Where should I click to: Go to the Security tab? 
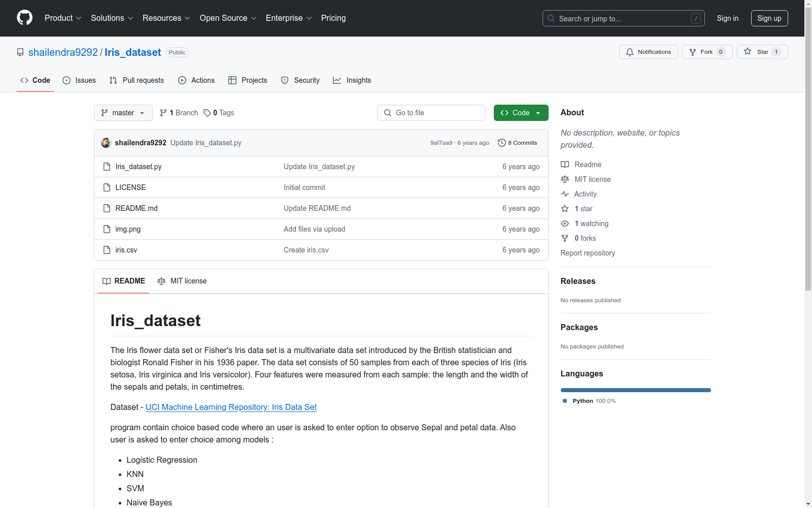300,80
